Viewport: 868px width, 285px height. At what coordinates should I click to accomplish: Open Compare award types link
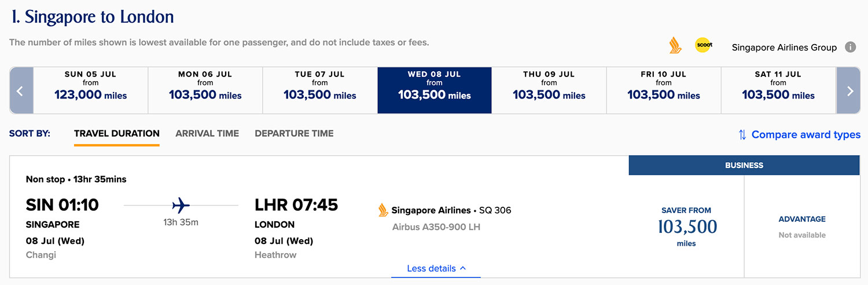pos(806,135)
